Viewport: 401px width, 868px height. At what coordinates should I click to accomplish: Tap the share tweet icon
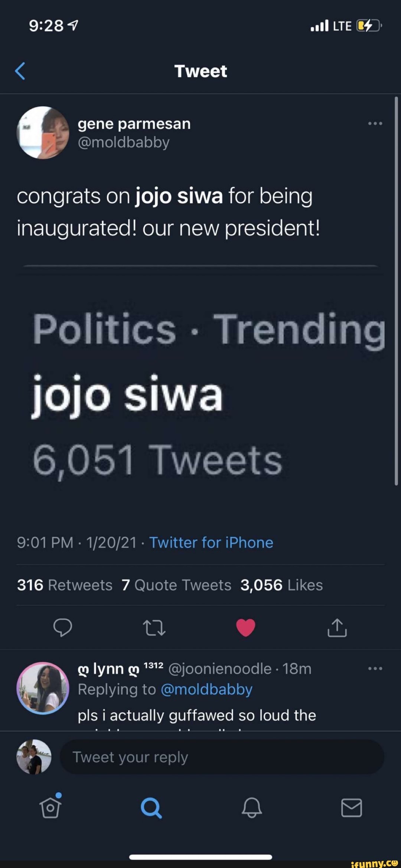tap(337, 627)
